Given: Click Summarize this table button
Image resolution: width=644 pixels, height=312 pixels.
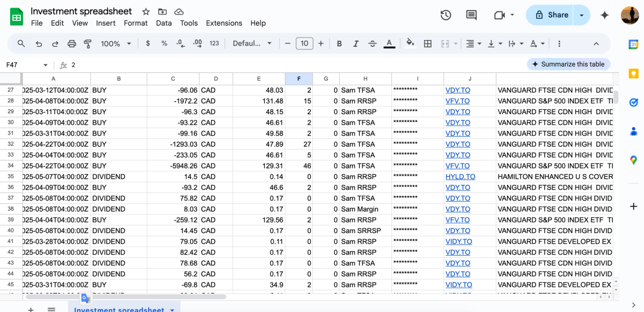Looking at the screenshot, I should coord(568,64).
